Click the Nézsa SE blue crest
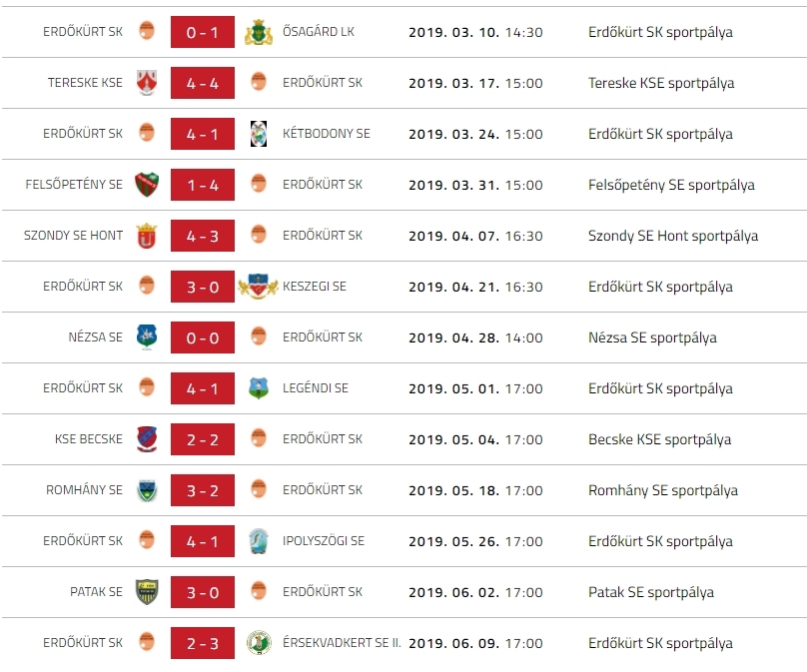Image resolution: width=807 pixels, height=672 pixels. click(x=147, y=337)
